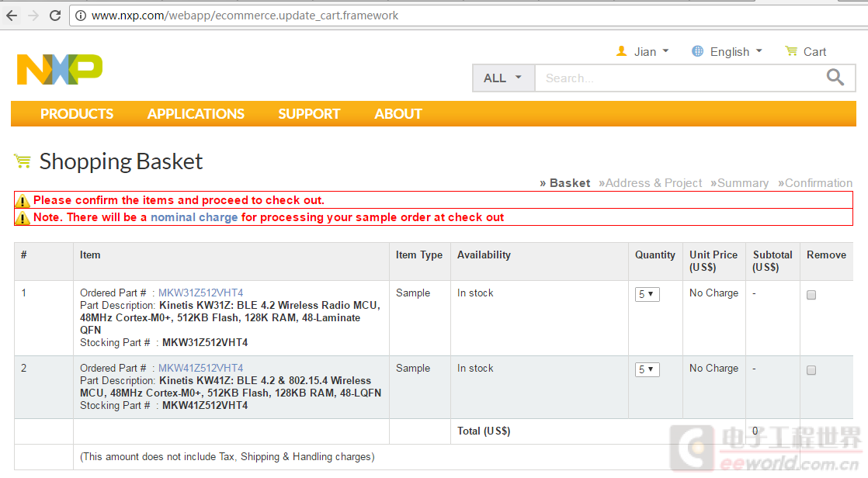Click the Kinetis KW31Z part description
The width and height of the screenshot is (868, 478).
click(231, 317)
